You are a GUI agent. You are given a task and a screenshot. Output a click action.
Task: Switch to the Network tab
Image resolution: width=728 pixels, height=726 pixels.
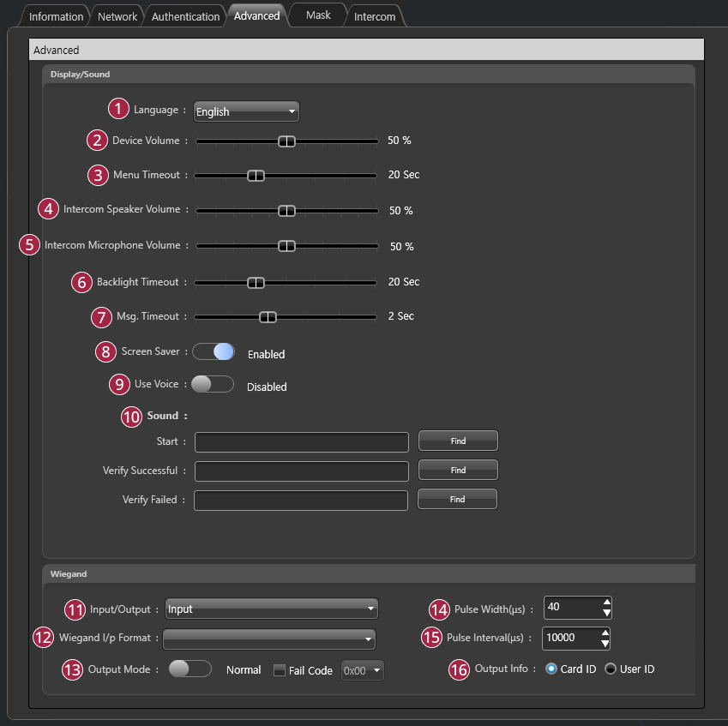(117, 16)
